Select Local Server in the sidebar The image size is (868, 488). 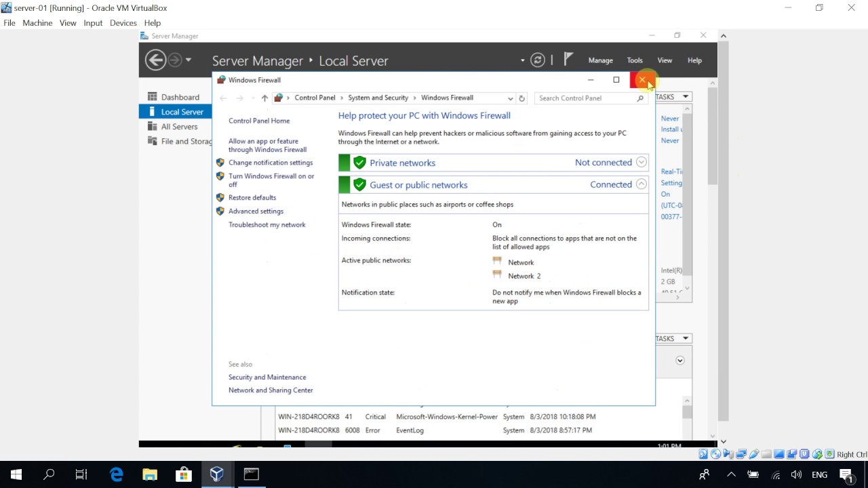click(x=175, y=112)
